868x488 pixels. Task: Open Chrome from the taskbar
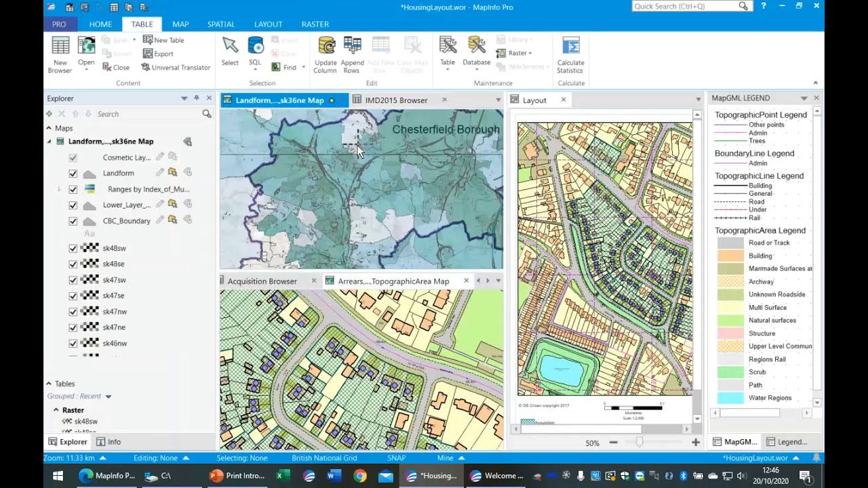[x=360, y=476]
